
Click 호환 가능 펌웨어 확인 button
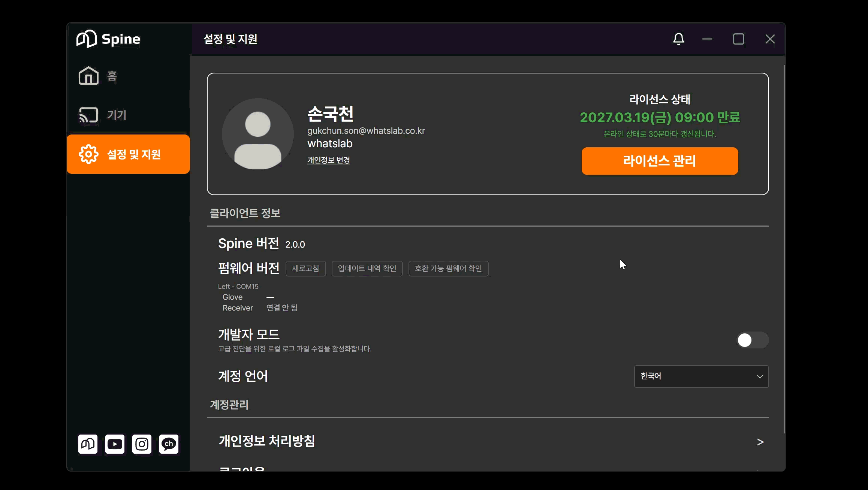point(448,268)
